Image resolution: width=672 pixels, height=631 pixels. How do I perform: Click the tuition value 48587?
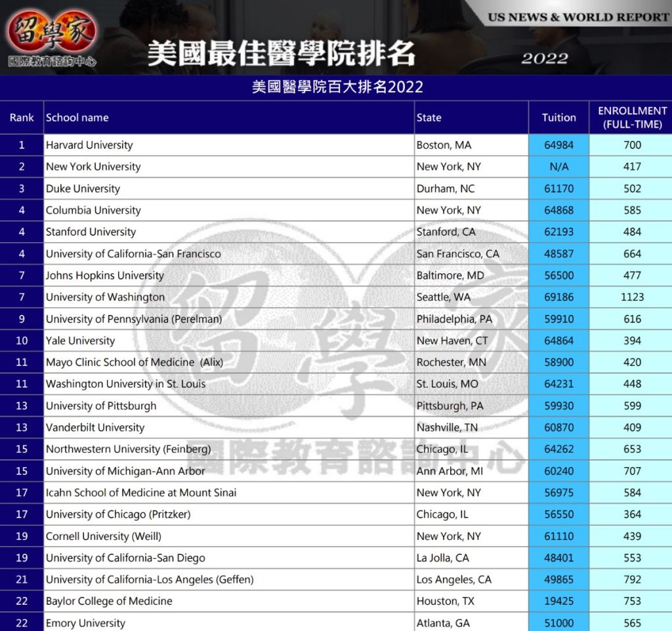click(559, 254)
